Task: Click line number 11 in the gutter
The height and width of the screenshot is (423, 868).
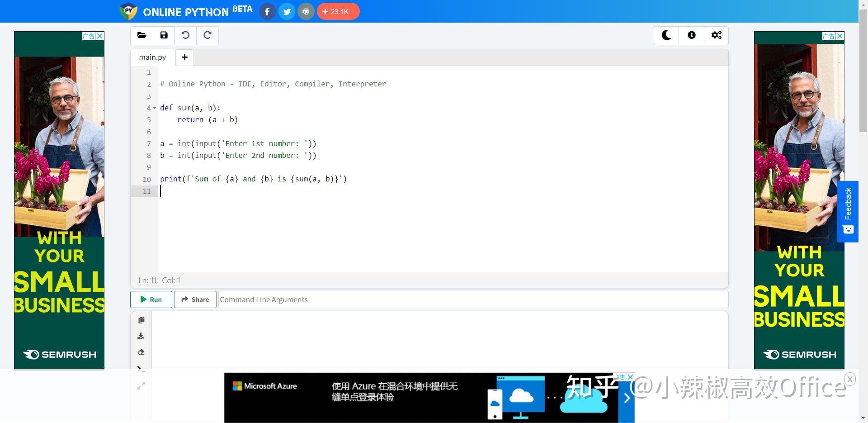Action: (146, 191)
